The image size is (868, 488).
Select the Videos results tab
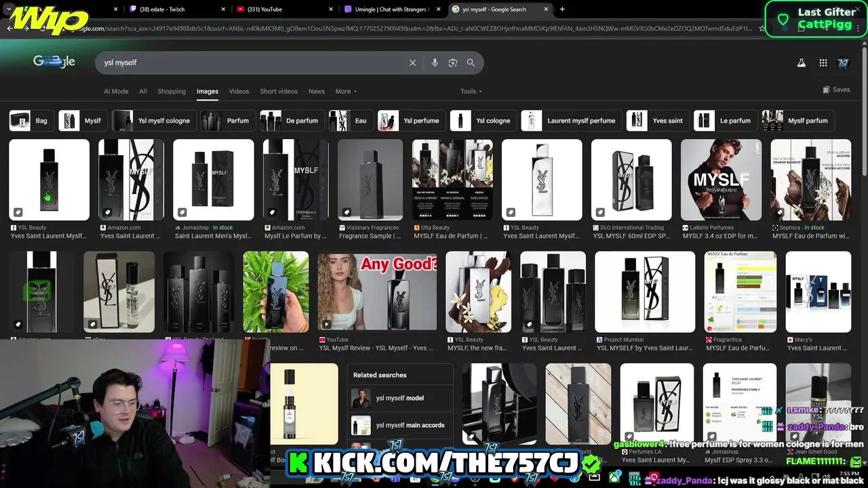[x=239, y=91]
